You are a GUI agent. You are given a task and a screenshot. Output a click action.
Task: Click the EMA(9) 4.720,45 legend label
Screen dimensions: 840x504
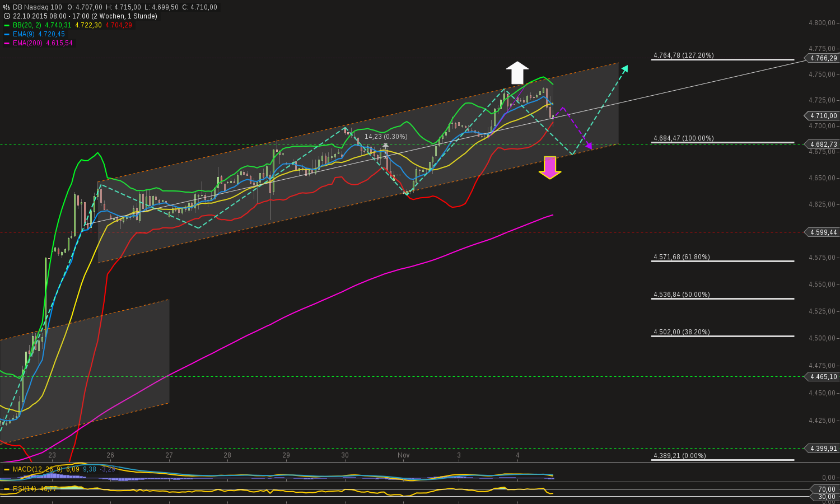click(x=39, y=34)
